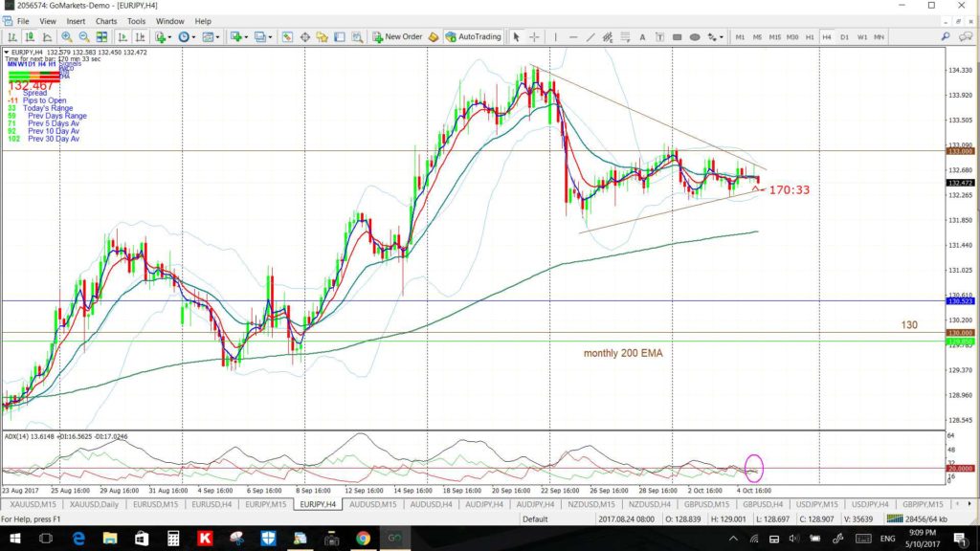Viewport: 980px width, 551px height.
Task: Open the File menu
Action: click(x=23, y=21)
